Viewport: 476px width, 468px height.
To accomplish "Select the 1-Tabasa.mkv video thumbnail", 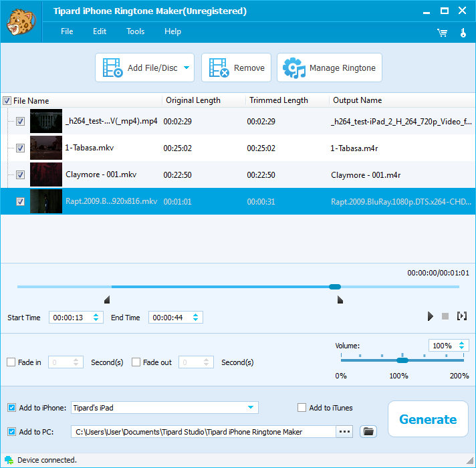I will (46, 148).
